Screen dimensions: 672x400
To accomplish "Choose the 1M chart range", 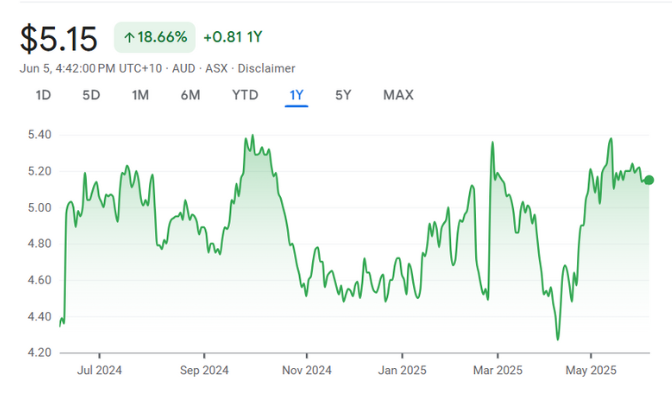I will coord(140,95).
